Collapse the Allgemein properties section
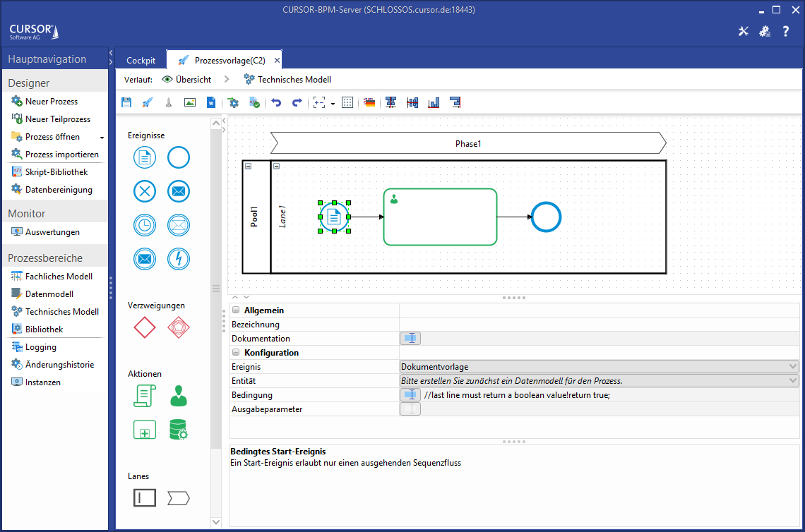Screen dimensions: 805x532 pos(236,310)
